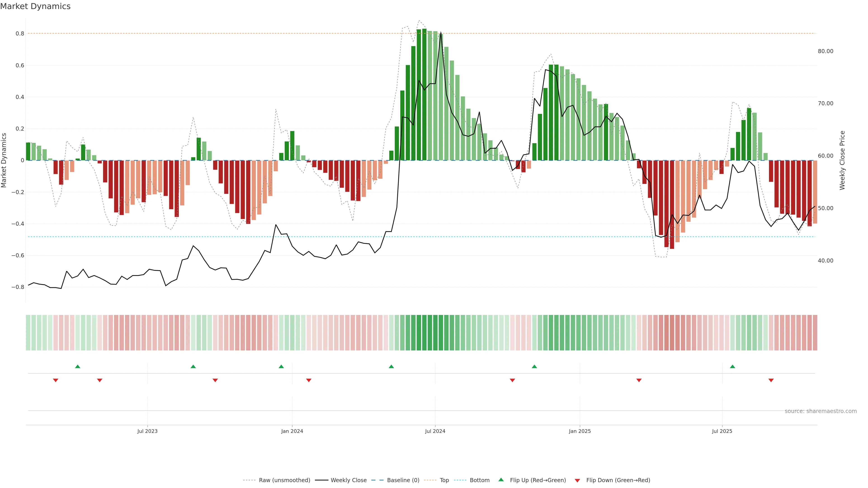Click the Market Dynamics chart title
The height and width of the screenshot is (488, 868).
pyautogui.click(x=35, y=6)
